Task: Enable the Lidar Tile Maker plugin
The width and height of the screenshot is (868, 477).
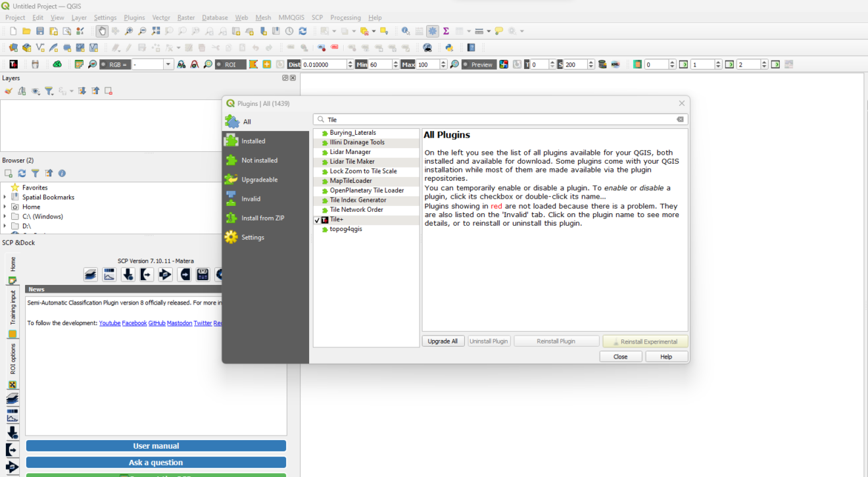Action: (318, 161)
